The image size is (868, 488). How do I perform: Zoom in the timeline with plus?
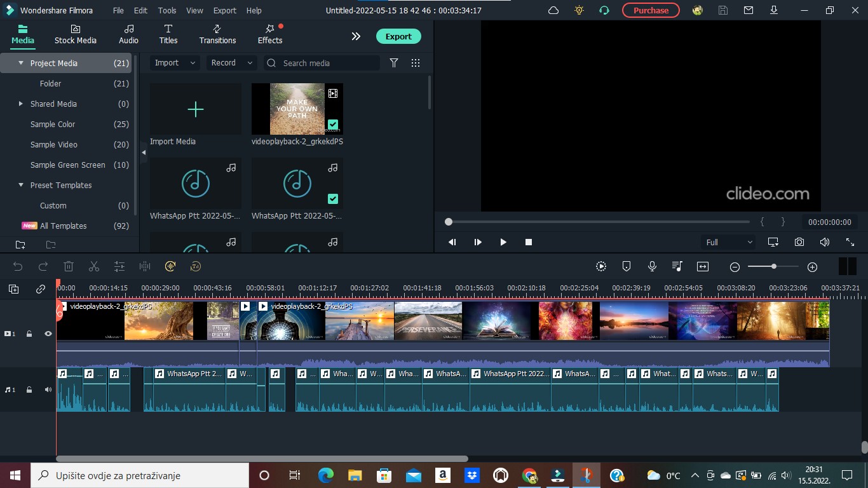pyautogui.click(x=812, y=268)
